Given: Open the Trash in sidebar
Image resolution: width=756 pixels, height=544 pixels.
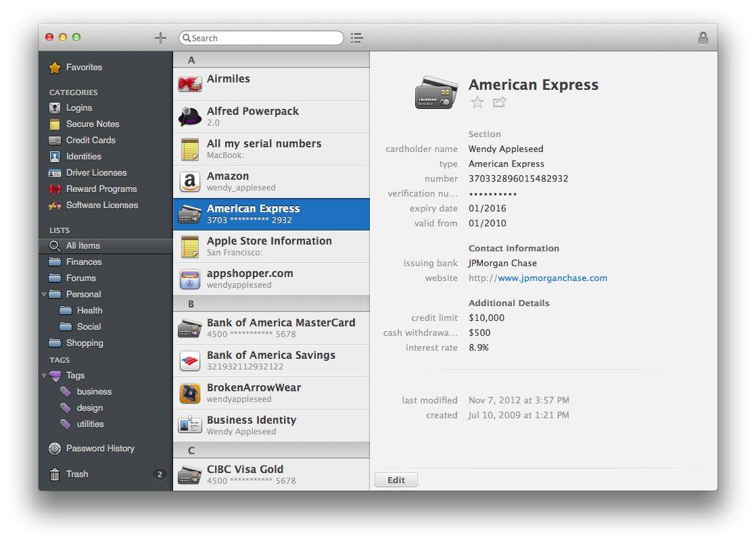Looking at the screenshot, I should (x=76, y=474).
